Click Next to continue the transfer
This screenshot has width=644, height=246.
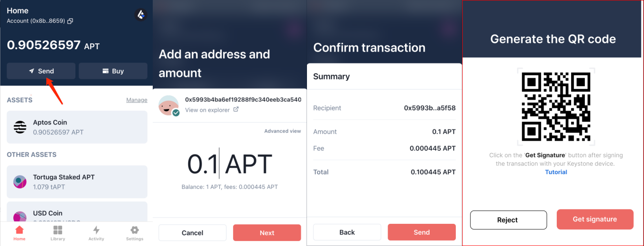(x=267, y=233)
